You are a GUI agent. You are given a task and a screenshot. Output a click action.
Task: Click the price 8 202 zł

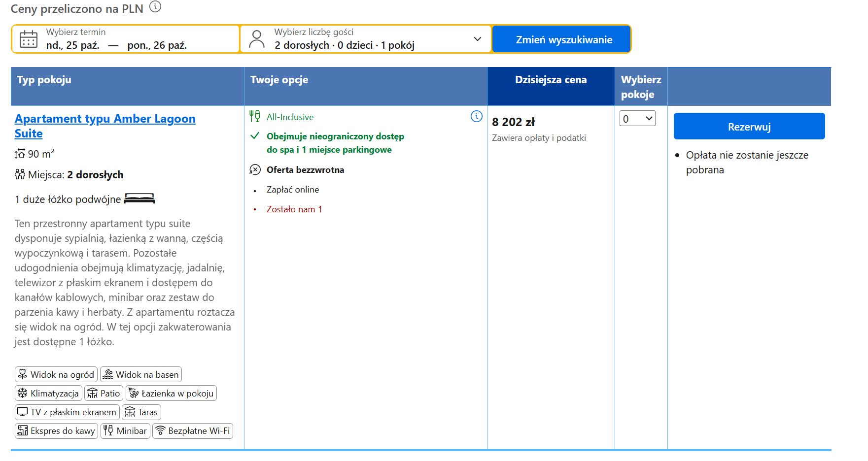click(513, 122)
